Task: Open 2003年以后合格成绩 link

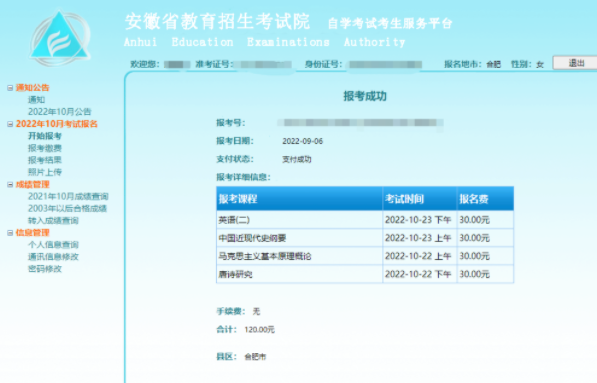Action: (x=67, y=208)
